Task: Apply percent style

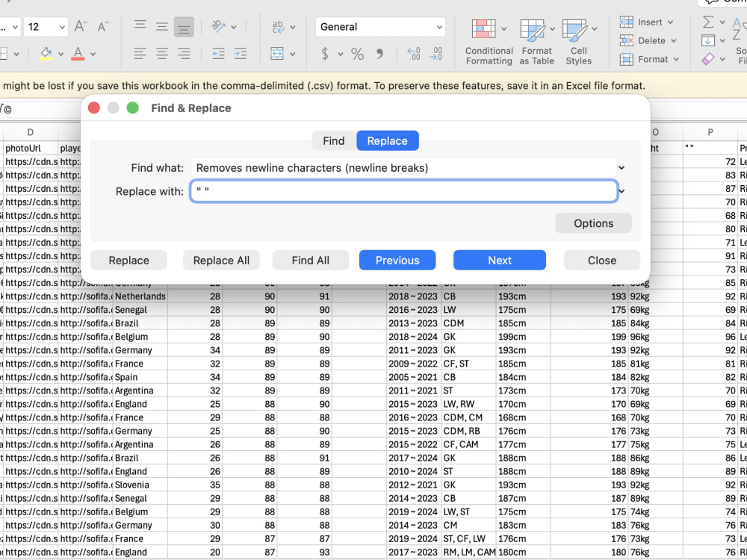Action: point(357,54)
